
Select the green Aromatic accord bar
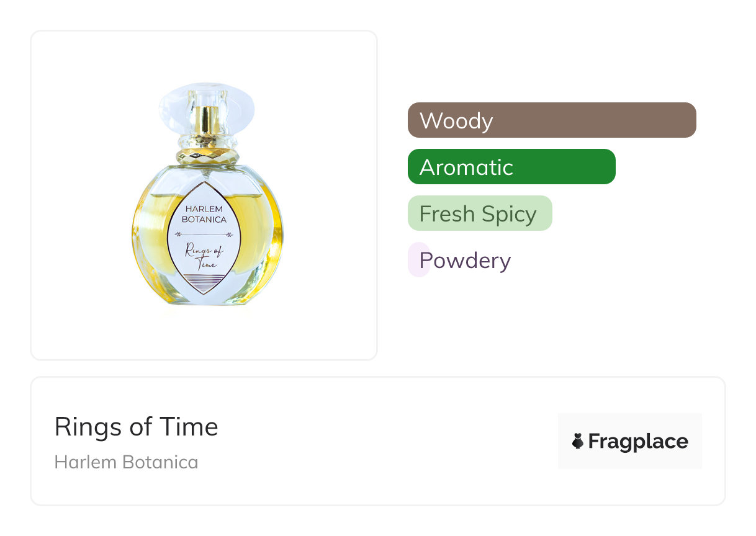click(511, 166)
